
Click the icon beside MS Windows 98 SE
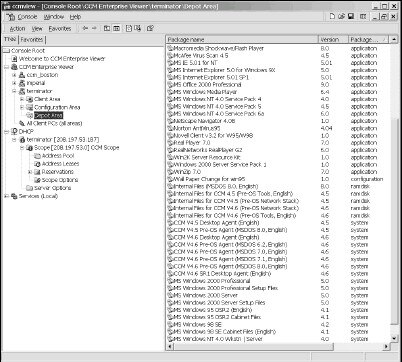[x=170, y=324]
